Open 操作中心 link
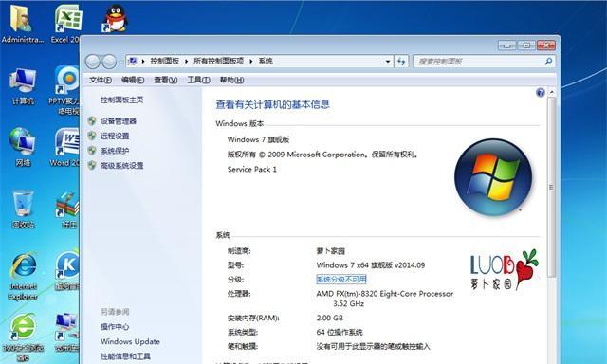607x364 pixels. tap(115, 327)
